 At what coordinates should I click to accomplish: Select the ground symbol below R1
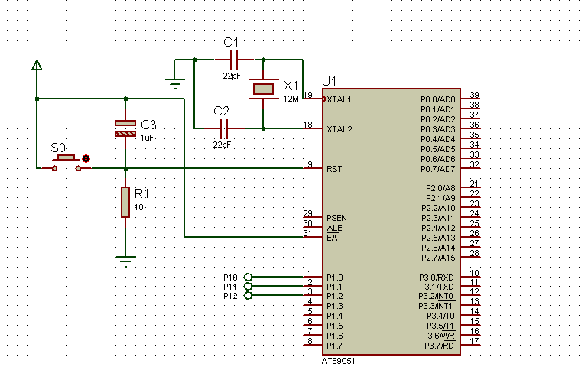point(125,261)
